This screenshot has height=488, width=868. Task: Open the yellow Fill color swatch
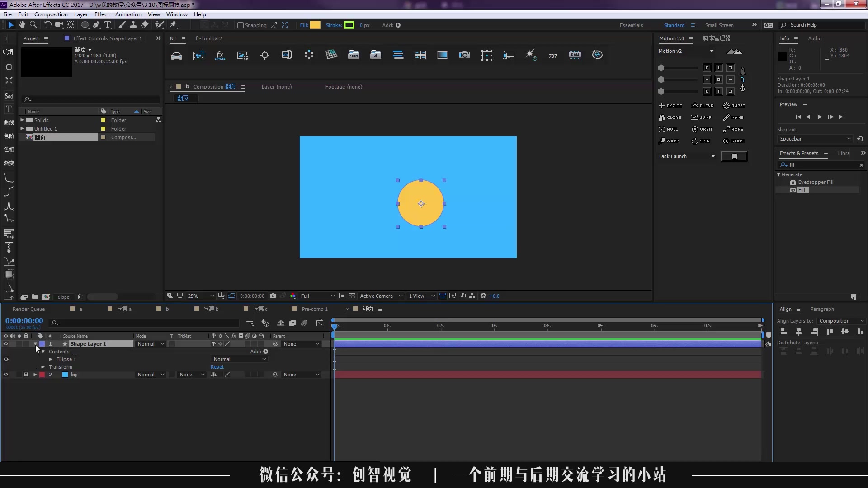pos(315,25)
